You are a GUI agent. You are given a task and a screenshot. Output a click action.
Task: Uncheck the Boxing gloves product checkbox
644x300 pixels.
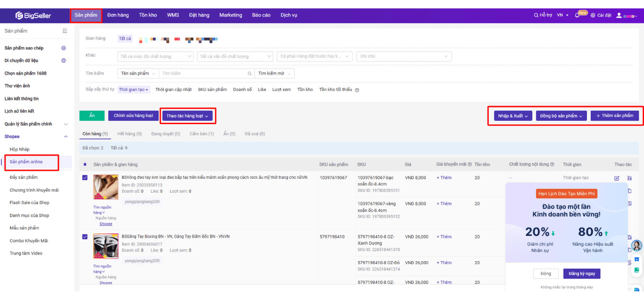coord(85,237)
